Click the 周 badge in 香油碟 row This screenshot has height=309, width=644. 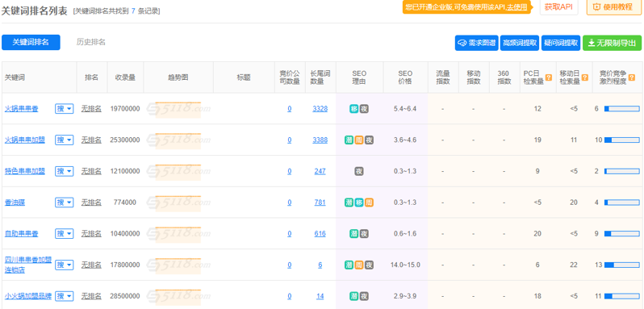click(370, 203)
